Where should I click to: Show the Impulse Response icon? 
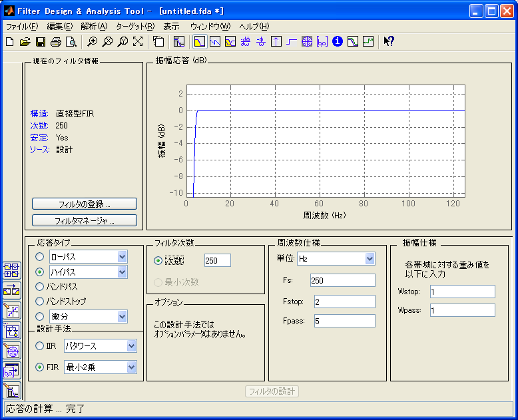point(276,42)
